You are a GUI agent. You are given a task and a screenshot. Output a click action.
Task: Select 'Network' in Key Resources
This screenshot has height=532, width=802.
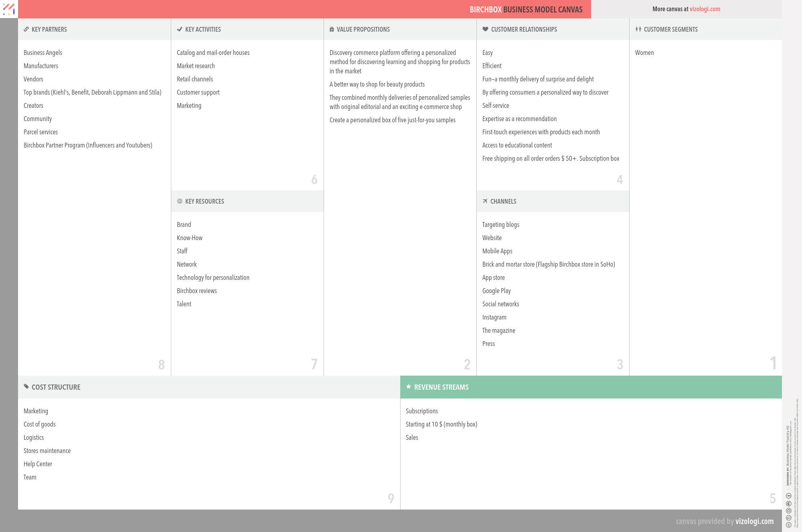(186, 264)
